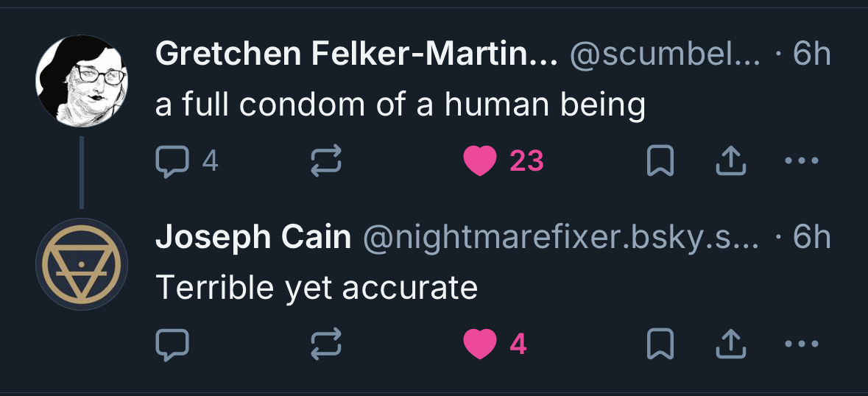Reply to Joseph Cain's post

(x=173, y=344)
